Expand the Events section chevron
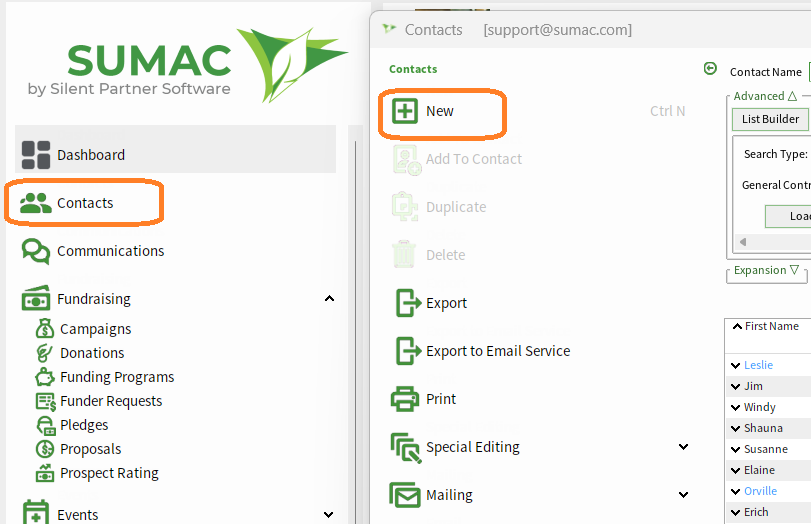The height and width of the screenshot is (524, 811). pos(328,515)
